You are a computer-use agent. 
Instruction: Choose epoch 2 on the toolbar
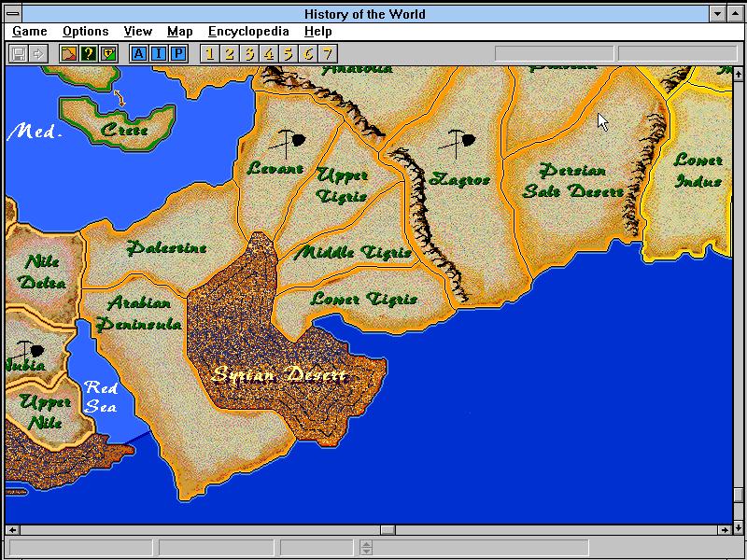(x=229, y=54)
